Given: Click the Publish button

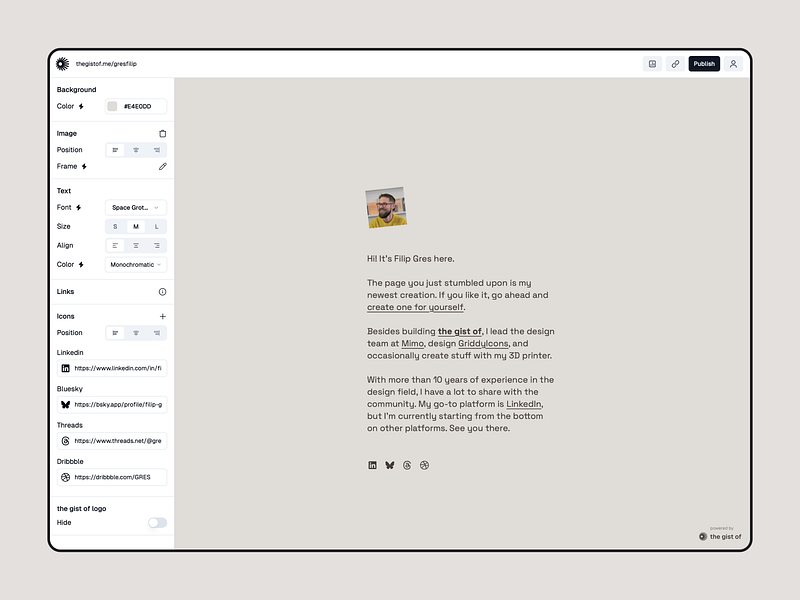Looking at the screenshot, I should tap(704, 64).
